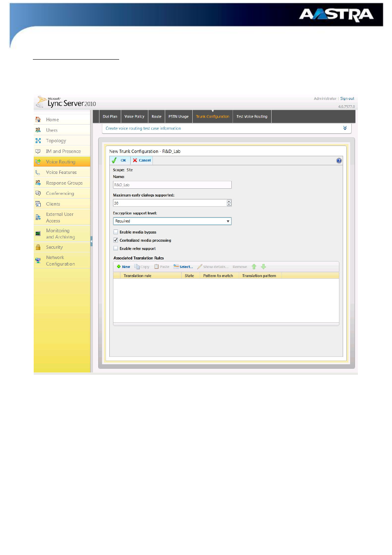The width and height of the screenshot is (392, 555).
Task: Click the Clients sidebar icon
Action: (x=38, y=204)
